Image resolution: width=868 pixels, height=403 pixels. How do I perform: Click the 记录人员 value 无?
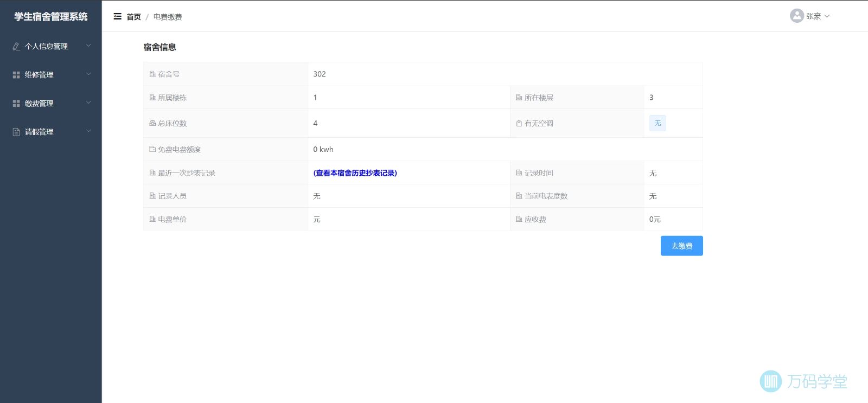click(317, 196)
